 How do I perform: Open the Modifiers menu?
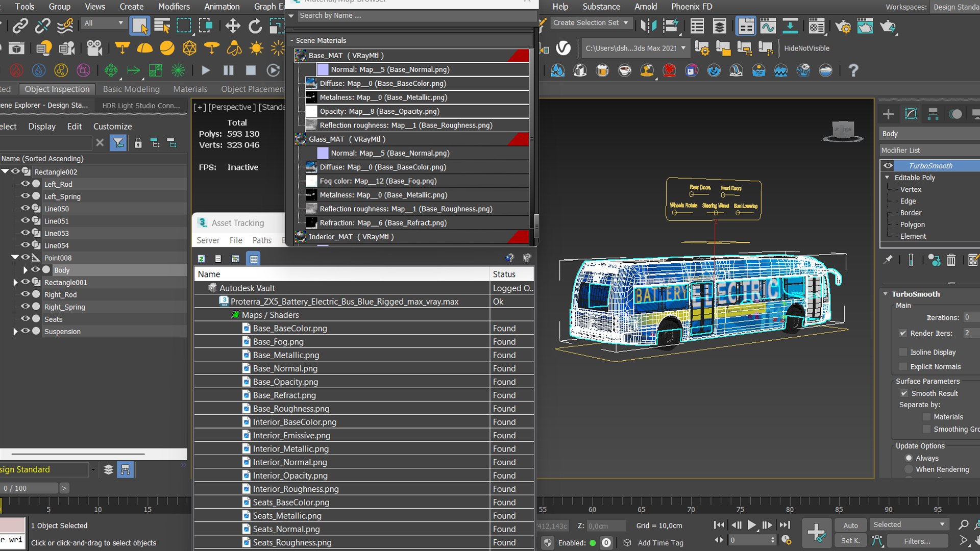[174, 7]
